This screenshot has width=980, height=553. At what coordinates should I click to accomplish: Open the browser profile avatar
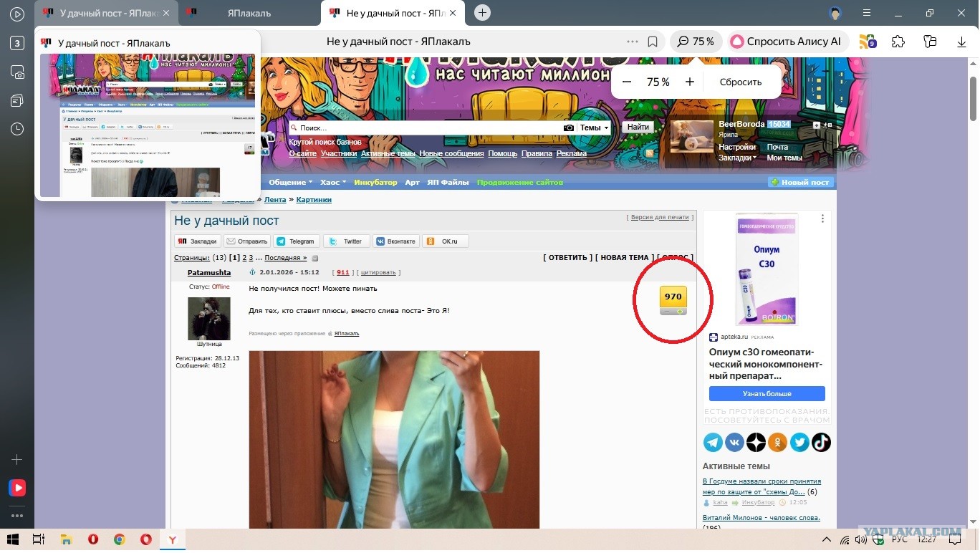click(835, 13)
